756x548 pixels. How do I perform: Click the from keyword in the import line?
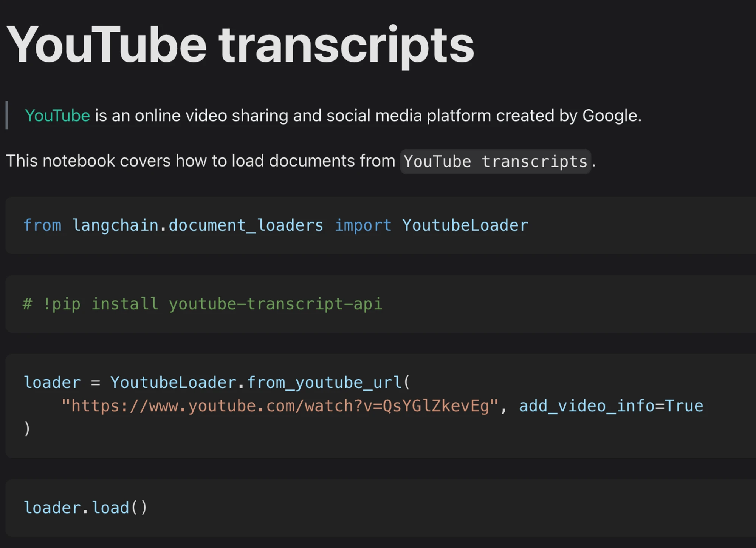coord(42,225)
